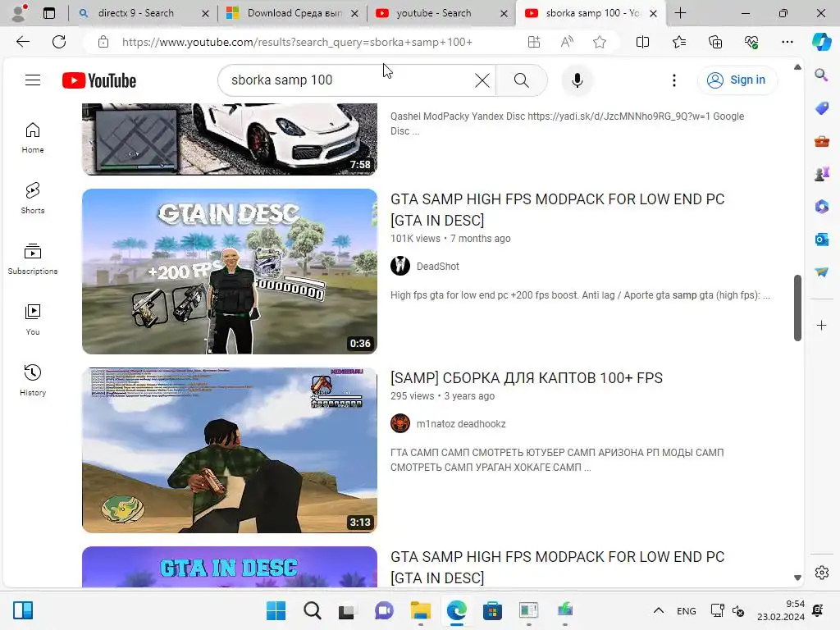840x630 pixels.
Task: Click the page vertical scrollbar thumb
Action: 797,308
